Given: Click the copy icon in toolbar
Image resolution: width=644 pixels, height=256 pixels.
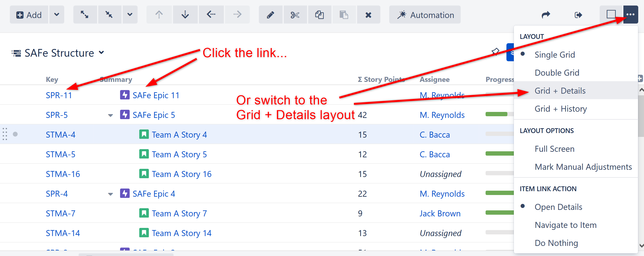Looking at the screenshot, I should click(319, 15).
